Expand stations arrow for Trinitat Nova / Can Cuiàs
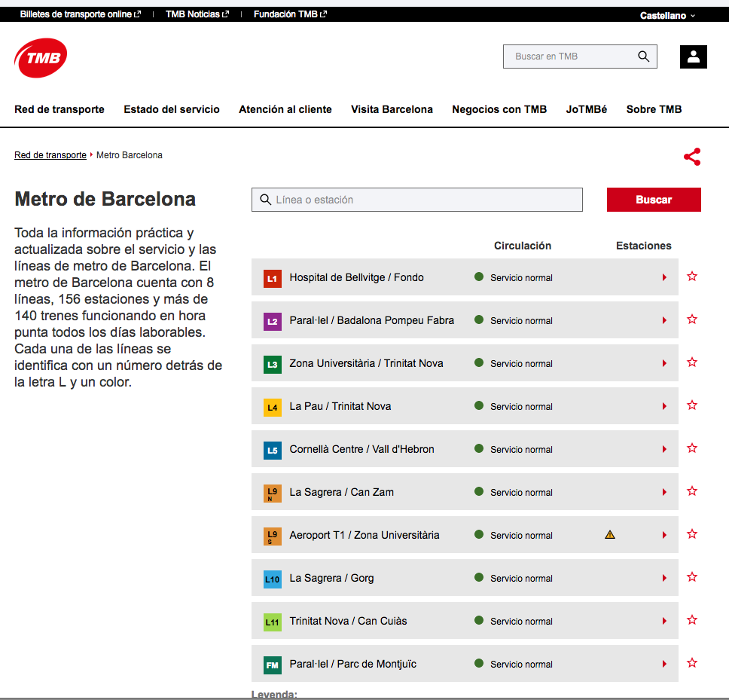The width and height of the screenshot is (729, 700). point(664,621)
